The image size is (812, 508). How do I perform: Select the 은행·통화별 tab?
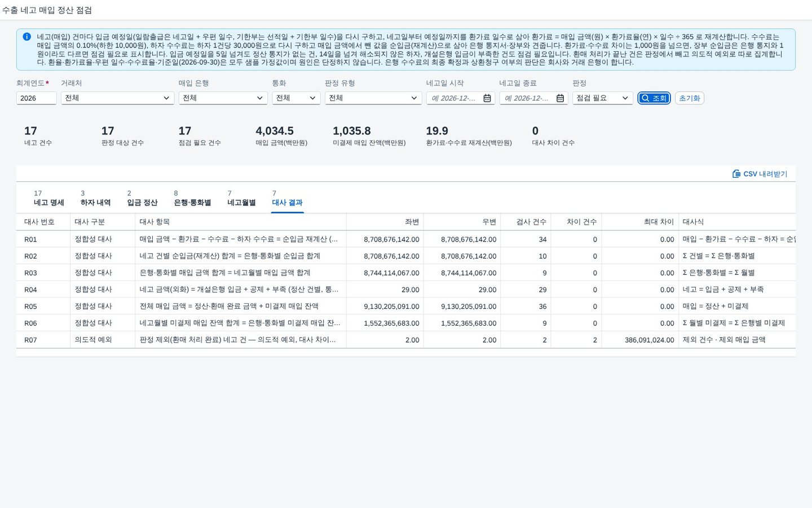pyautogui.click(x=192, y=198)
